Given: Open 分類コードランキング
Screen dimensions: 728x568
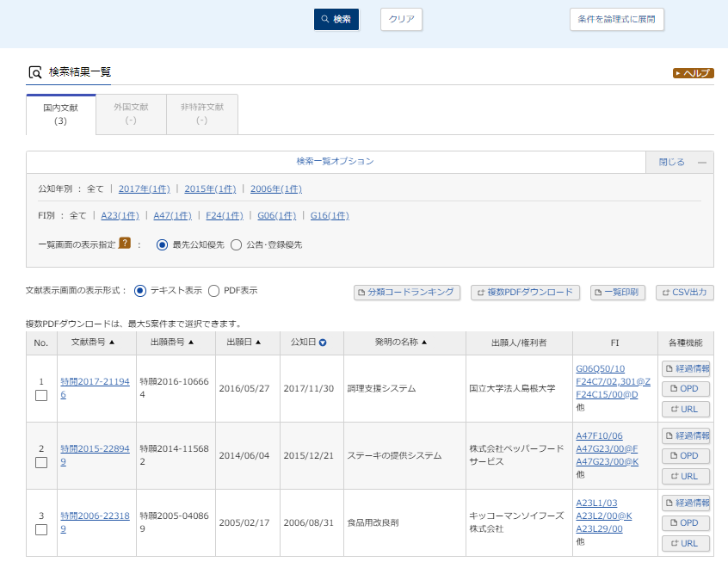Looking at the screenshot, I should click(x=407, y=293).
